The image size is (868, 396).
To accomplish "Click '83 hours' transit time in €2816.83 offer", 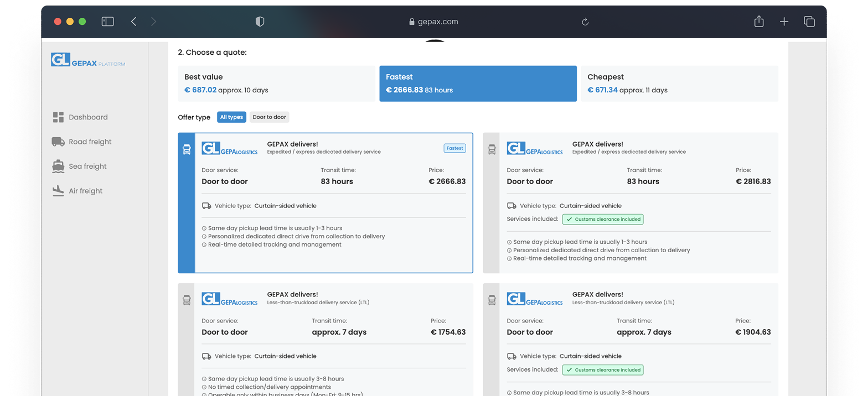I will click(643, 181).
